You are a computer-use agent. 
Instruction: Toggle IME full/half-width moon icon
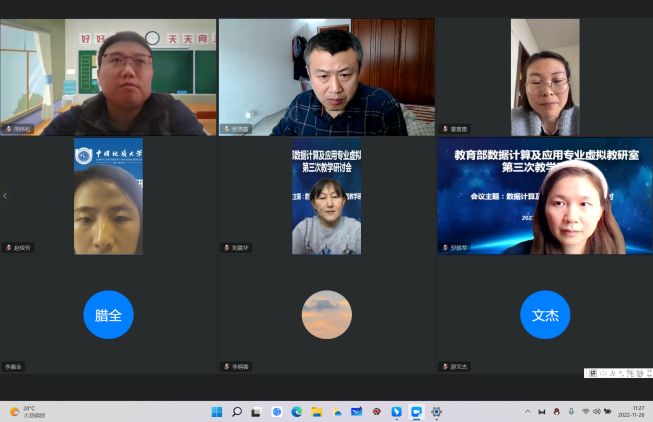coord(612,373)
